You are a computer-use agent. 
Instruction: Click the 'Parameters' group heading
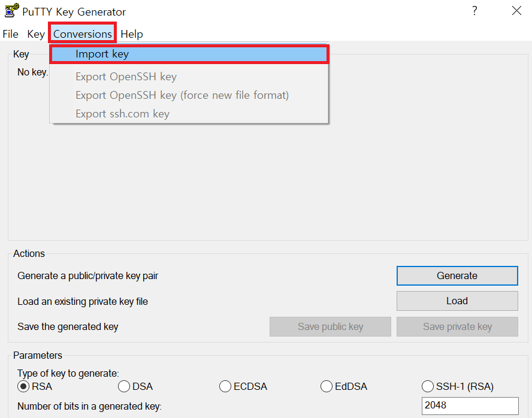(37, 355)
